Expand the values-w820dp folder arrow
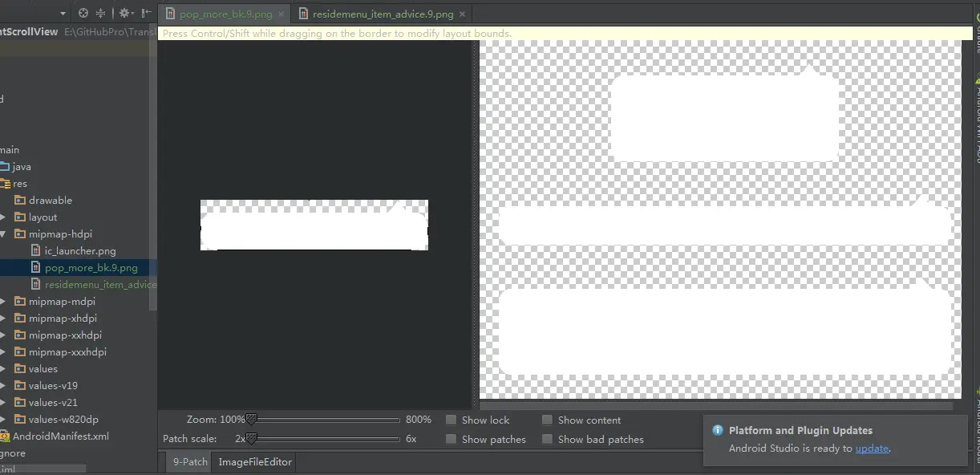980x475 pixels. click(3, 420)
